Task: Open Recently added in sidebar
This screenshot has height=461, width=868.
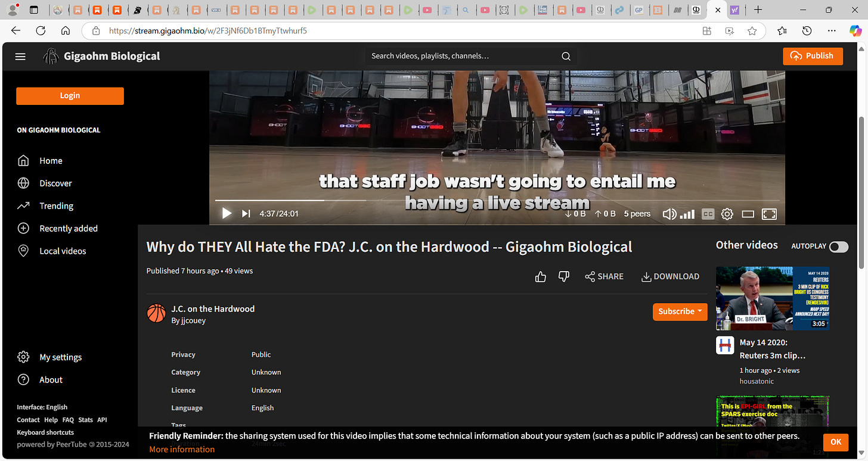Action: pos(58,229)
